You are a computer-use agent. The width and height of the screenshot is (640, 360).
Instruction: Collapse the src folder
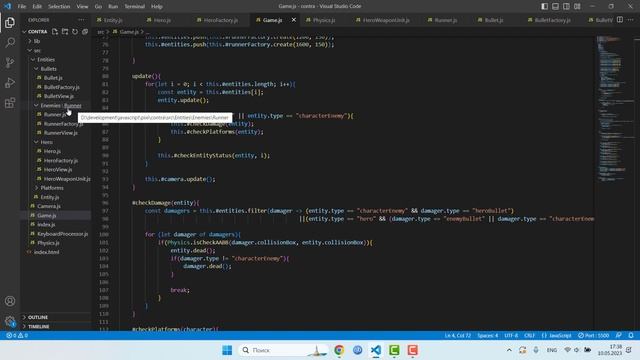click(37, 50)
